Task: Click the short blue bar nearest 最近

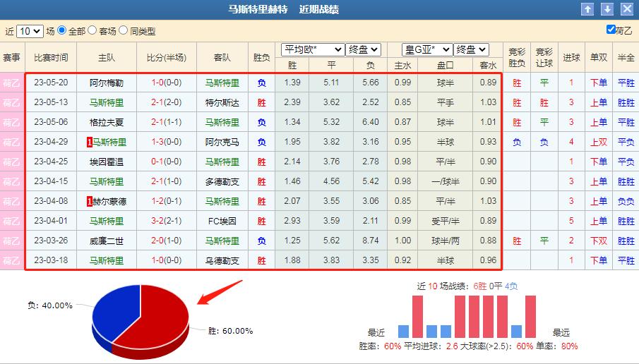Action: tap(403, 332)
